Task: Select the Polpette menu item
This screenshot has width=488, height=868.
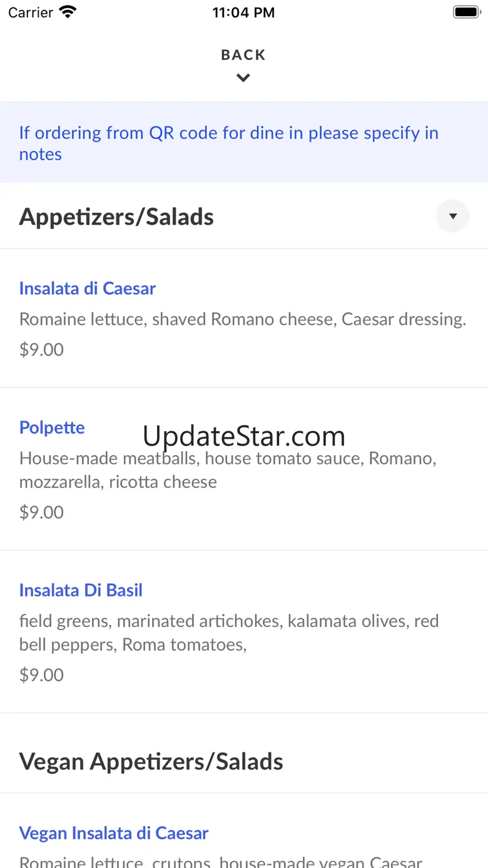Action: click(52, 427)
